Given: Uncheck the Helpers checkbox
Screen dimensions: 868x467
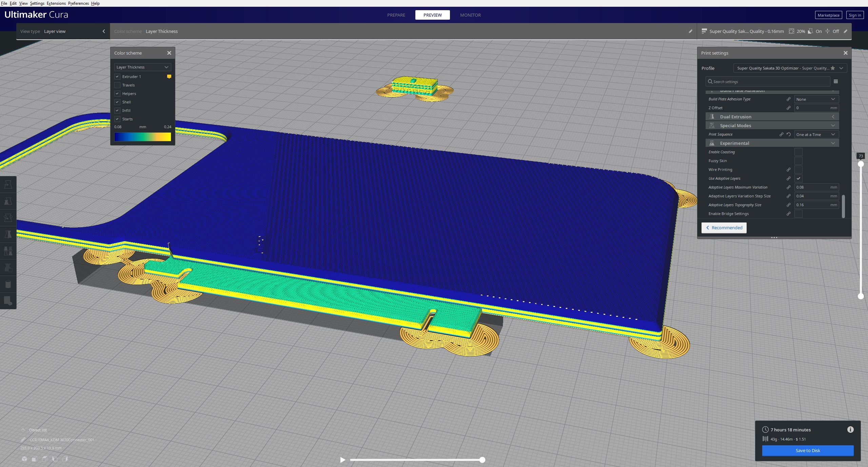Looking at the screenshot, I should point(117,94).
